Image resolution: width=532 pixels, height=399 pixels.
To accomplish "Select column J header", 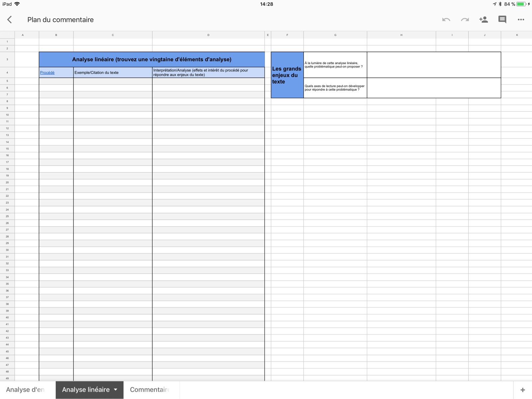I will (485, 35).
